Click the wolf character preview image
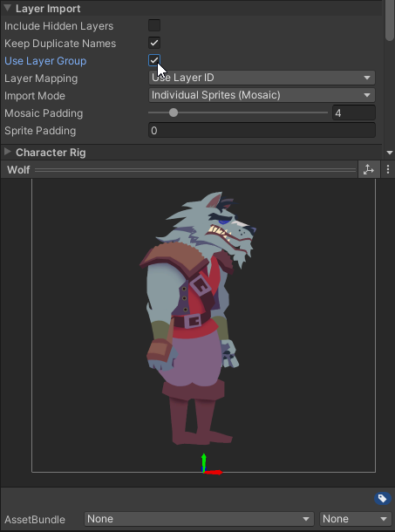This screenshot has height=532, width=395. (x=198, y=318)
